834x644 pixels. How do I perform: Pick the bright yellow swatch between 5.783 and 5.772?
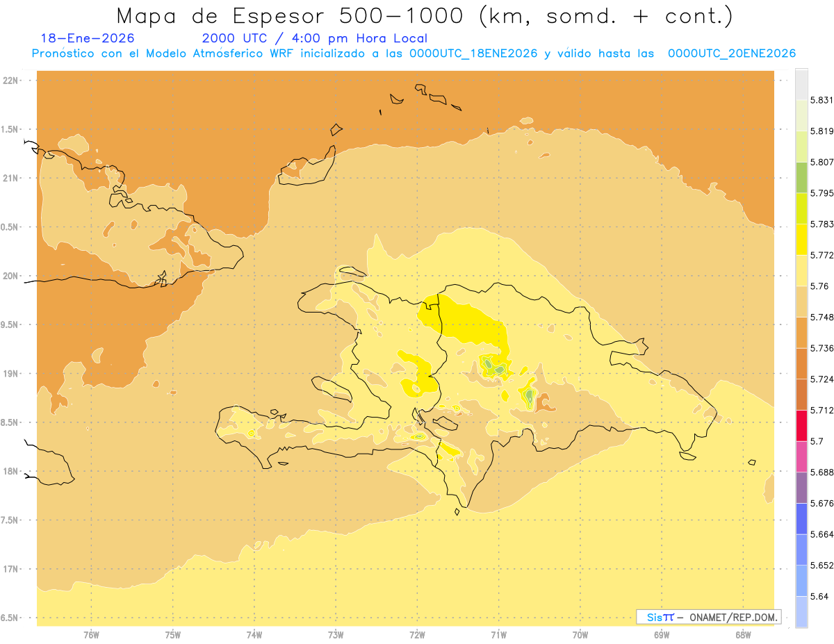click(801, 239)
